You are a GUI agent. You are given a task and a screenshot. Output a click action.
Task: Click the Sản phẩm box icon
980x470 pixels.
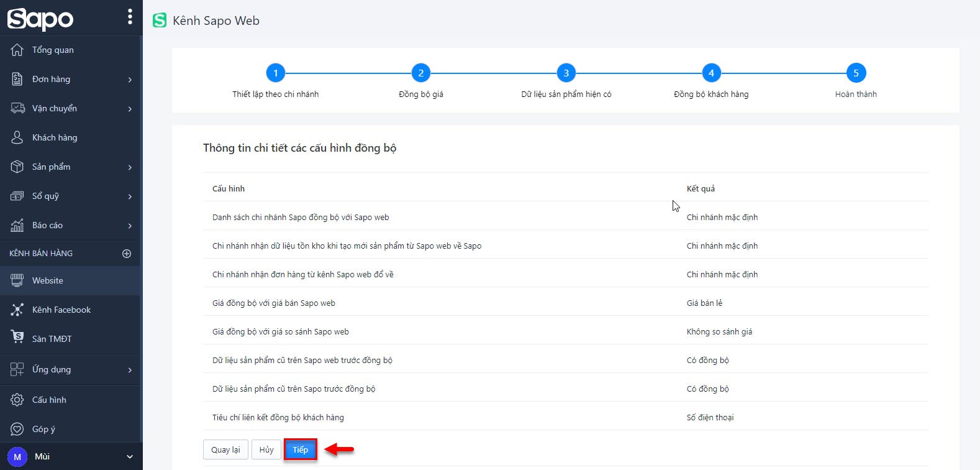[17, 167]
